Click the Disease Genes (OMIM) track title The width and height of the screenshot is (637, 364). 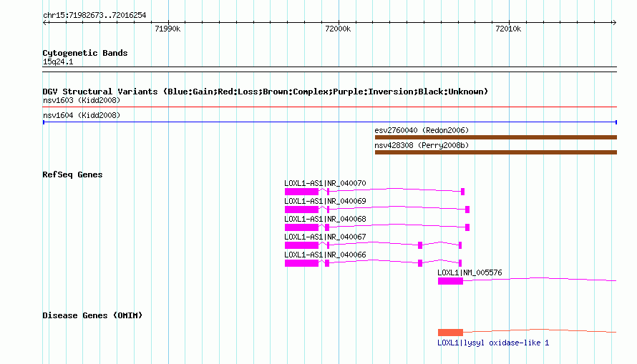[x=92, y=315]
